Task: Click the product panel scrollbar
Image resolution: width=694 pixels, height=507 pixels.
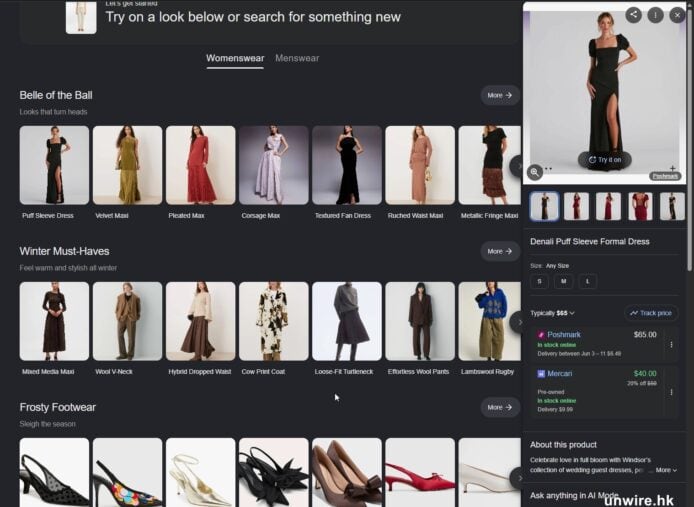Action: [x=689, y=137]
